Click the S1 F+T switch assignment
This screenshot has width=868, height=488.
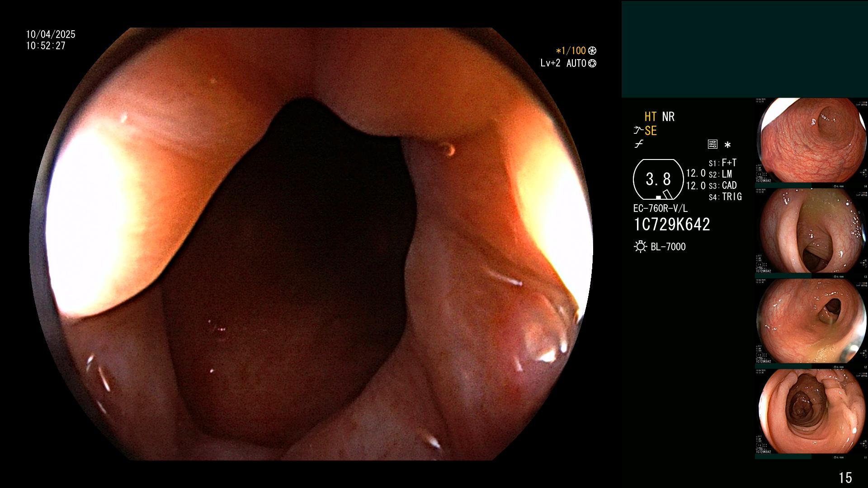point(723,163)
